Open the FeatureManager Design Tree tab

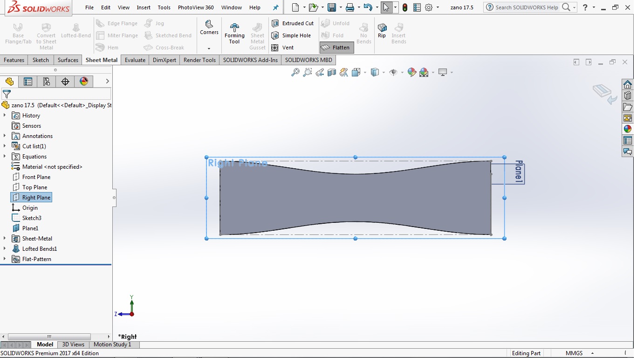click(9, 82)
